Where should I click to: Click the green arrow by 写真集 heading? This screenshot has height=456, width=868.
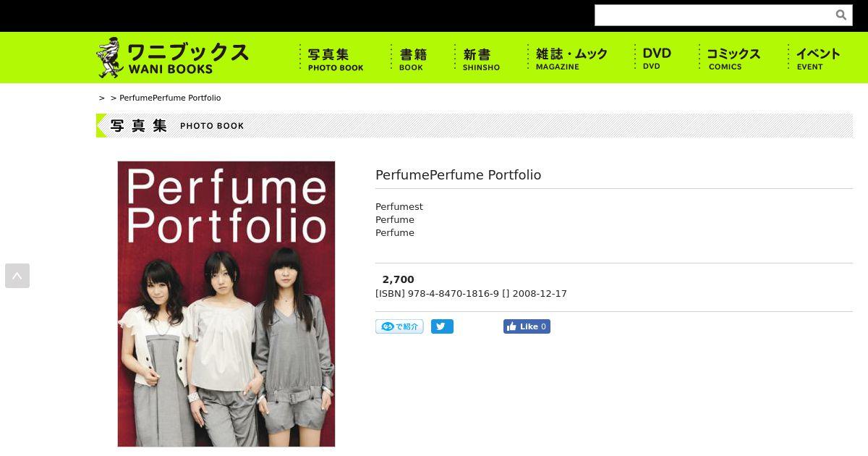click(x=101, y=125)
